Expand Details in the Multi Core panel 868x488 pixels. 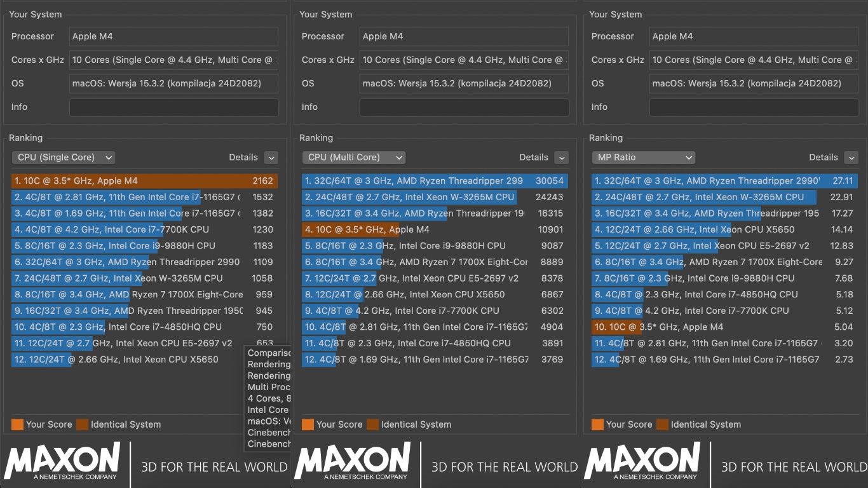pyautogui.click(x=562, y=158)
